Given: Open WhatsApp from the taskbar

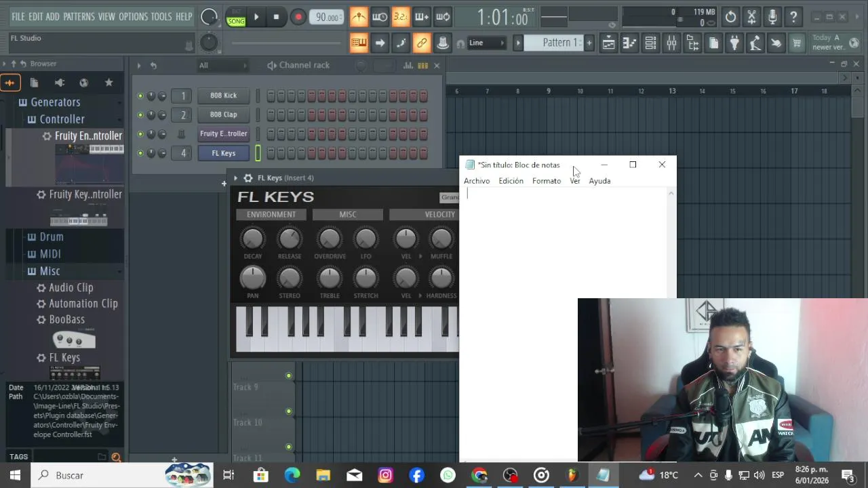Looking at the screenshot, I should 448,475.
